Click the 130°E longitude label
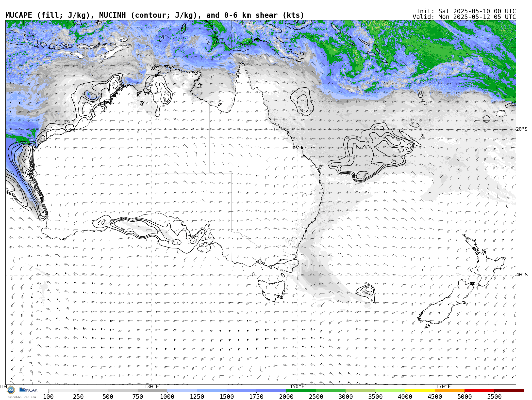 (151, 386)
